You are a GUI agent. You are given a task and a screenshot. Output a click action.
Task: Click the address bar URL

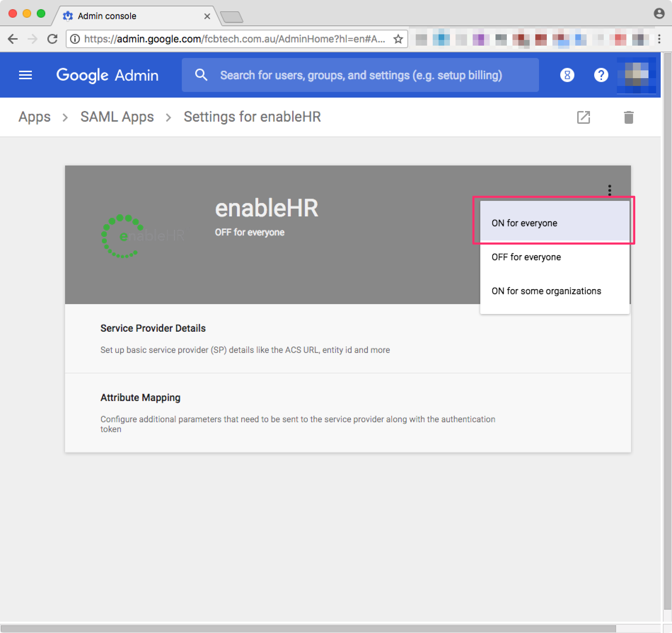(234, 39)
